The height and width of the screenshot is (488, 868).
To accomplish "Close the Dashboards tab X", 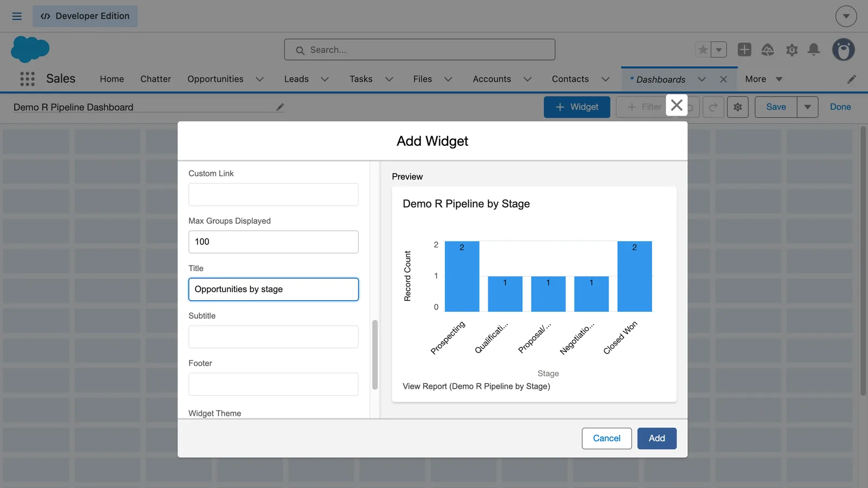I will coord(723,79).
